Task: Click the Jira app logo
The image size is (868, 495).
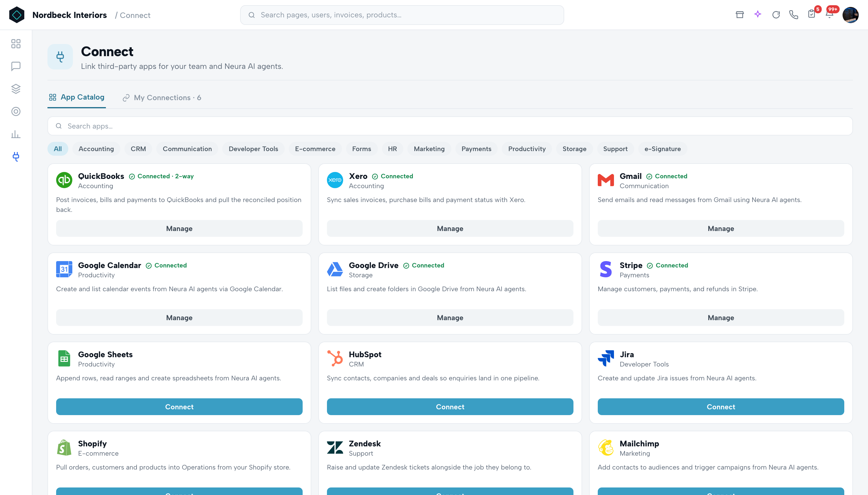Action: (x=606, y=358)
